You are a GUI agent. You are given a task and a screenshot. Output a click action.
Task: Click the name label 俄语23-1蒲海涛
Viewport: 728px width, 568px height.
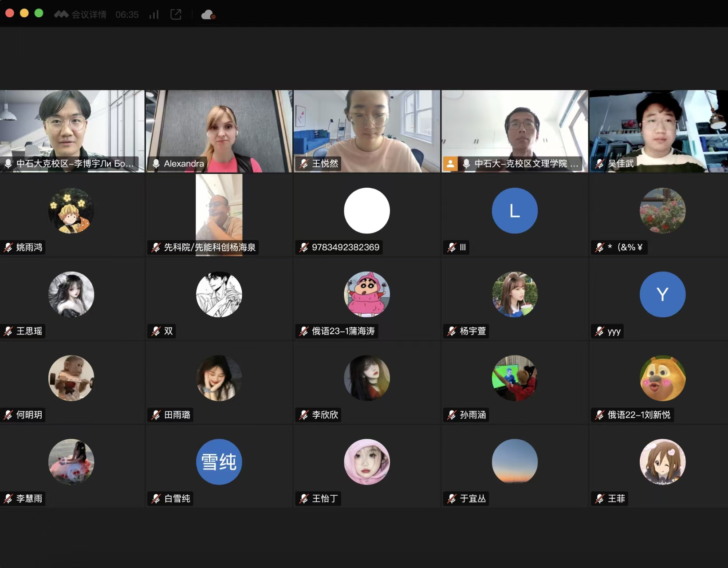click(x=343, y=331)
